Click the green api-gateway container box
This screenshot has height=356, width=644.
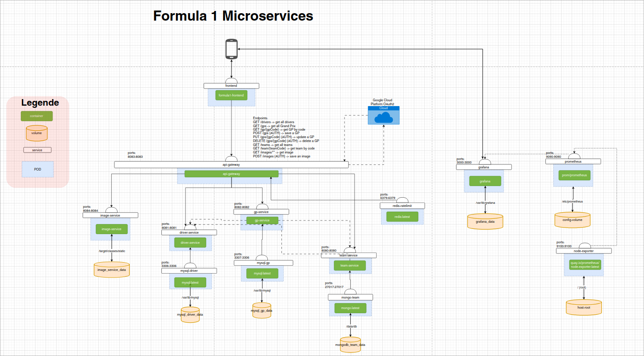(231, 174)
